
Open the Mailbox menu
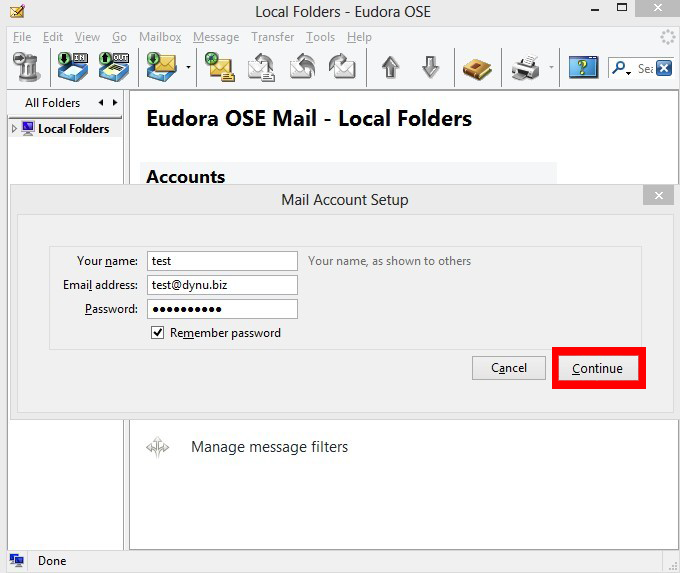160,37
